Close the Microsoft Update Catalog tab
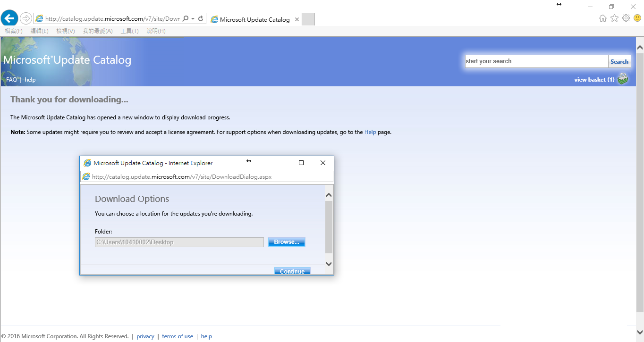Viewport: 644px width, 342px height. click(x=297, y=19)
